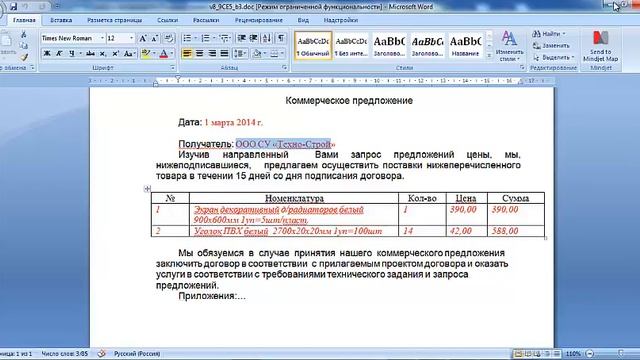The image size is (640, 360).
Task: Click the shading paint bucket icon
Action: [257, 53]
